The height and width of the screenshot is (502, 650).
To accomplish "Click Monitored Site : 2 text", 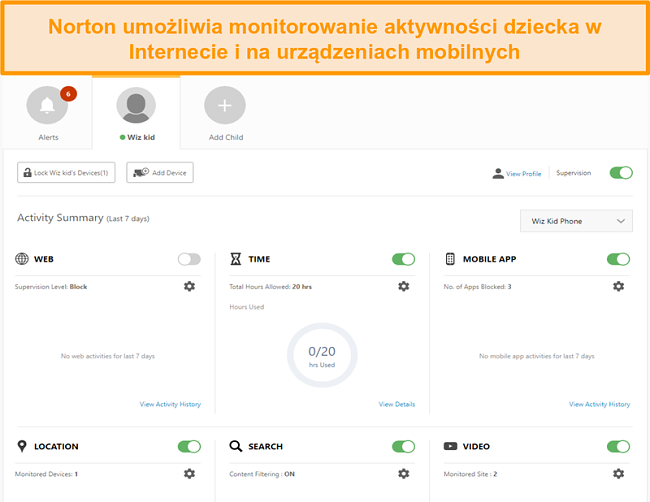I will (x=470, y=474).
